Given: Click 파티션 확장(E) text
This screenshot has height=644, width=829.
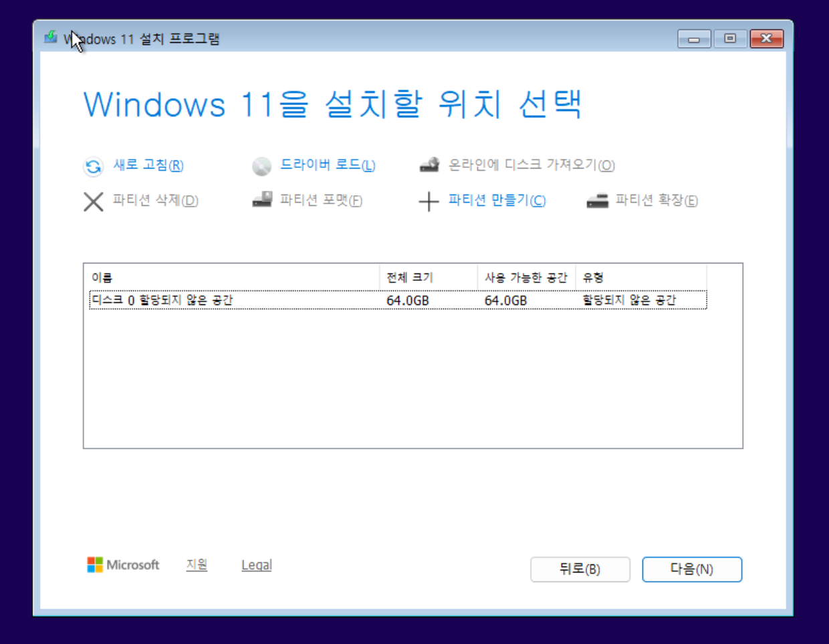Looking at the screenshot, I should pos(657,201).
